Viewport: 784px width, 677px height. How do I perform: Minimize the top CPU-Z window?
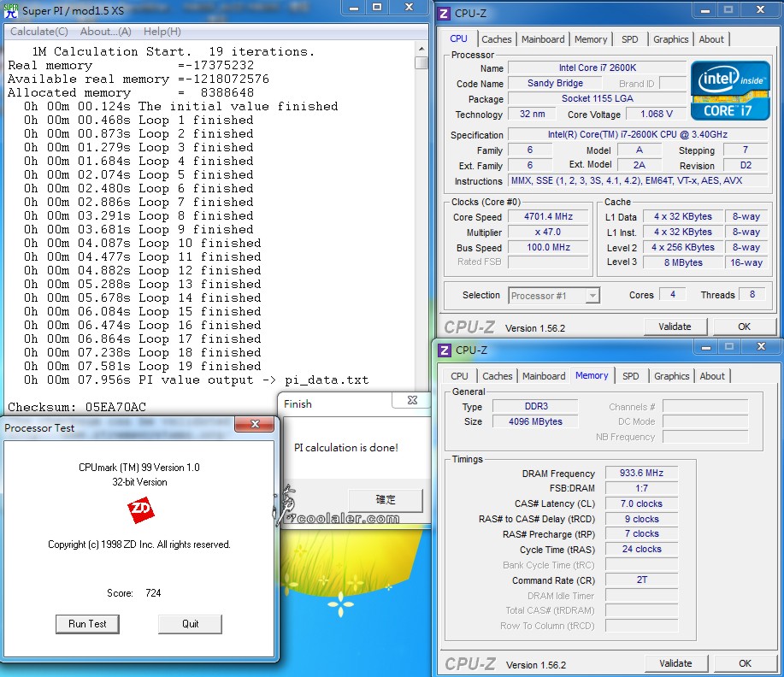(705, 9)
